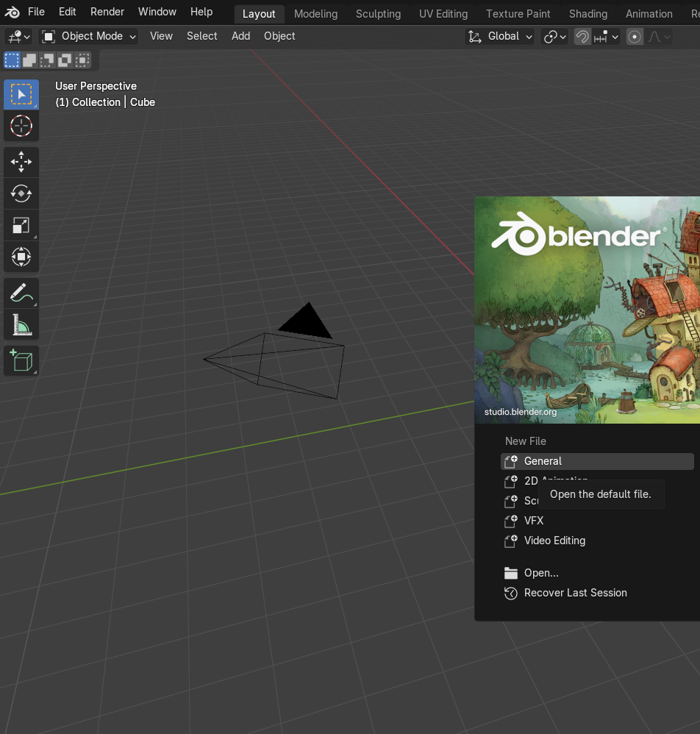Expand the Global transform orientation dropdown

point(500,37)
